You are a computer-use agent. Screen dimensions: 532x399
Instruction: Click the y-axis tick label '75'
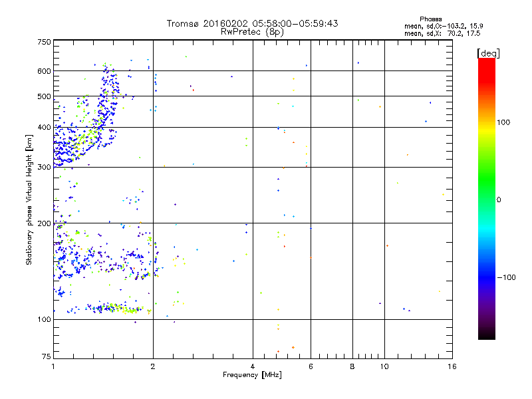click(47, 356)
